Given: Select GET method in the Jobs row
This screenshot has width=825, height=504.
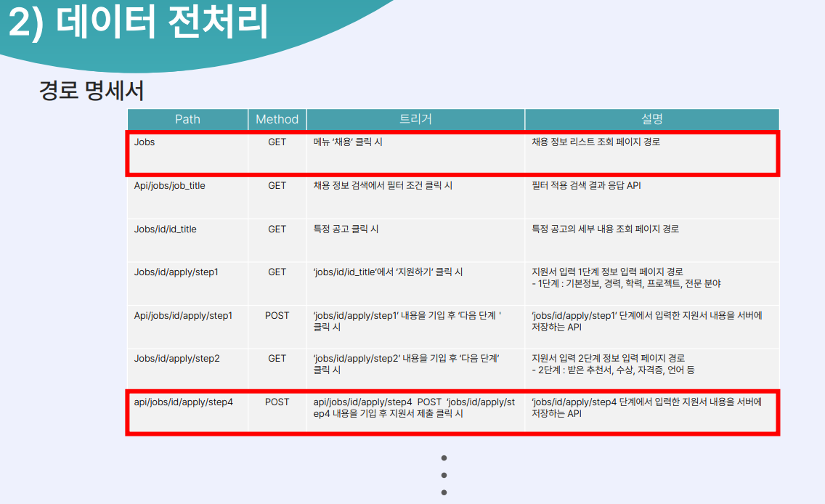Looking at the screenshot, I should coord(277,142).
